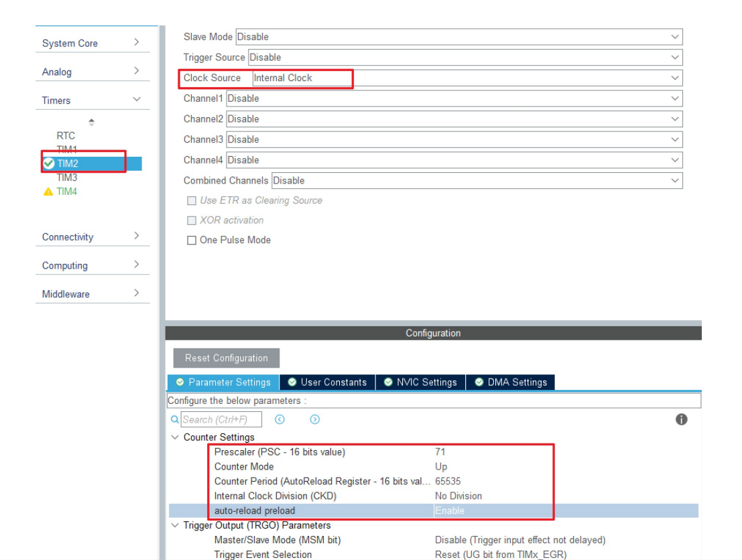742x560 pixels.
Task: Click the Parameter Settings check icon
Action: [180, 382]
